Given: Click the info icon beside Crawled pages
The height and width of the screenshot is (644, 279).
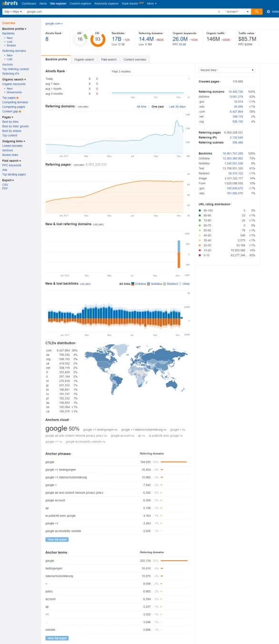Looking at the screenshot, I should click(220, 82).
